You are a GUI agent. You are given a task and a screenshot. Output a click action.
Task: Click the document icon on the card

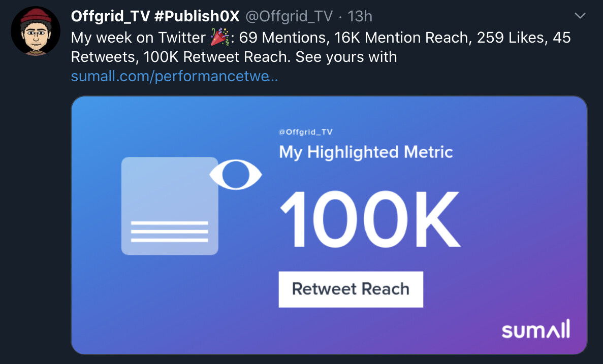170,206
